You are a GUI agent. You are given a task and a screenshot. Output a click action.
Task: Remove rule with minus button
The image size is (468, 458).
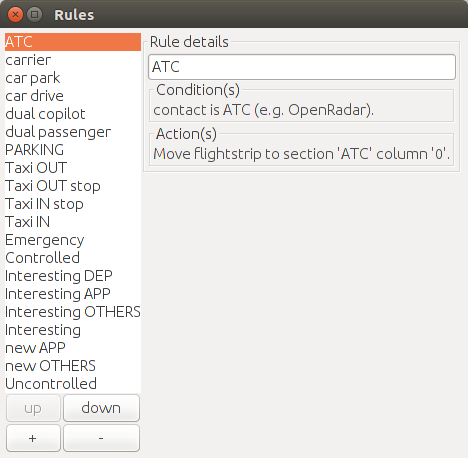coord(101,438)
